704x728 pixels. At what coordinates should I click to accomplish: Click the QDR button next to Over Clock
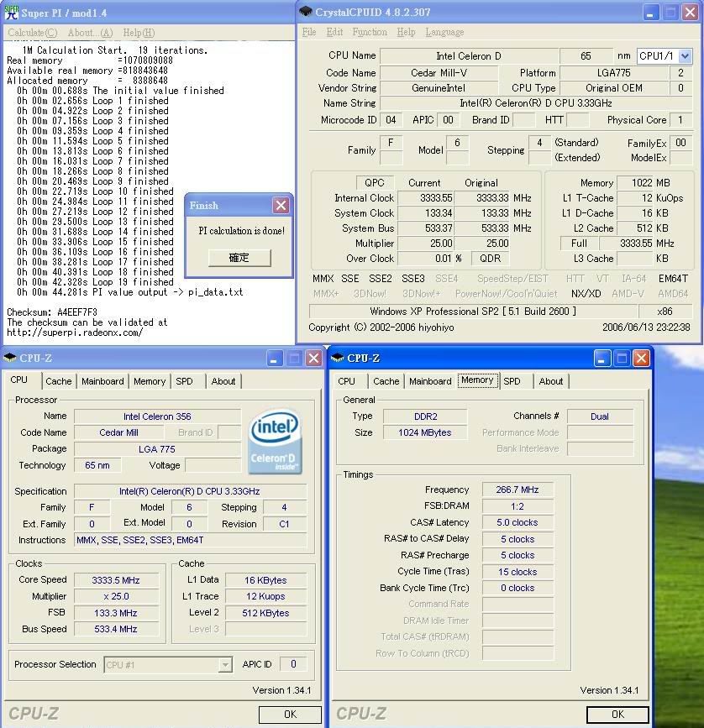click(x=489, y=259)
